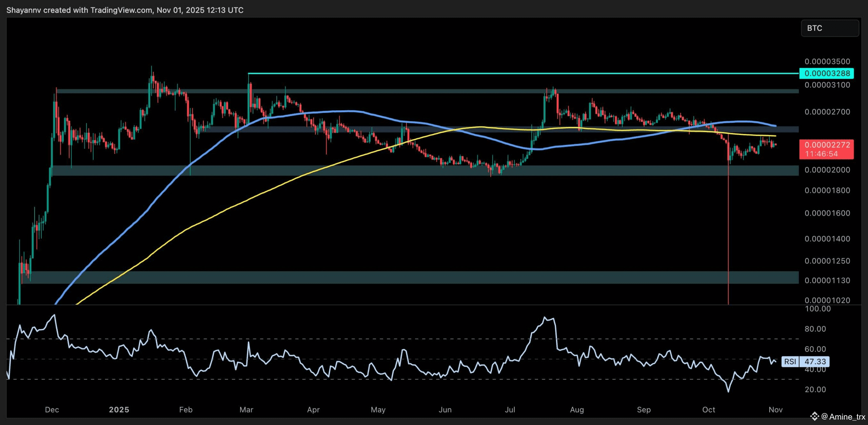
Task: Click the cyan 0.00003288 price label
Action: (x=826, y=73)
